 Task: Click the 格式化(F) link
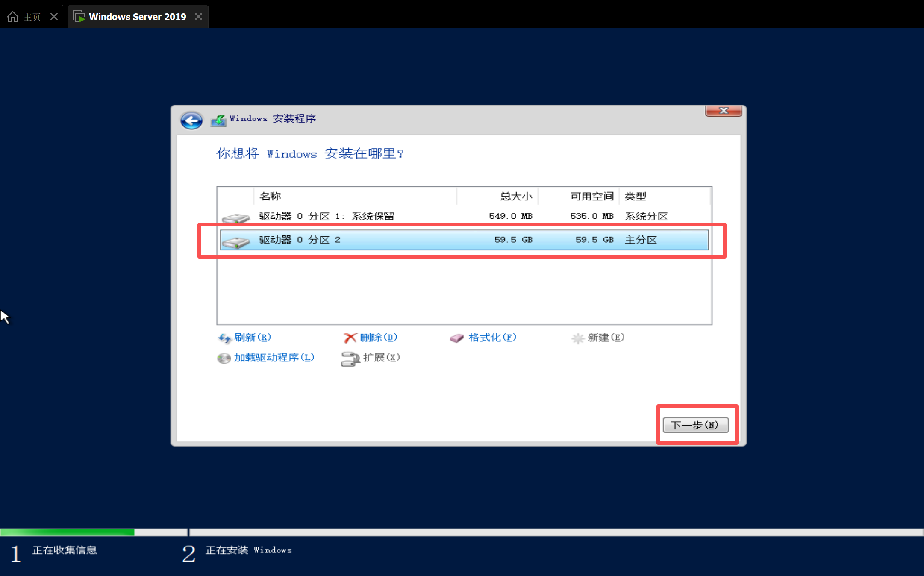(x=492, y=338)
